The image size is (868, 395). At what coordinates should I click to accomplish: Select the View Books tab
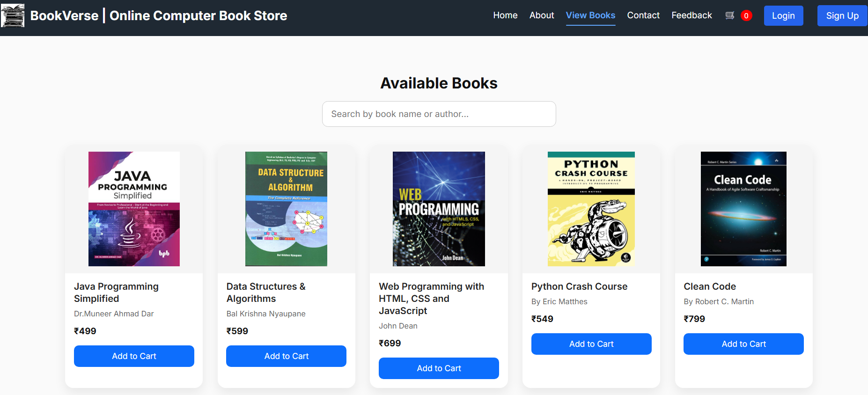coord(590,15)
